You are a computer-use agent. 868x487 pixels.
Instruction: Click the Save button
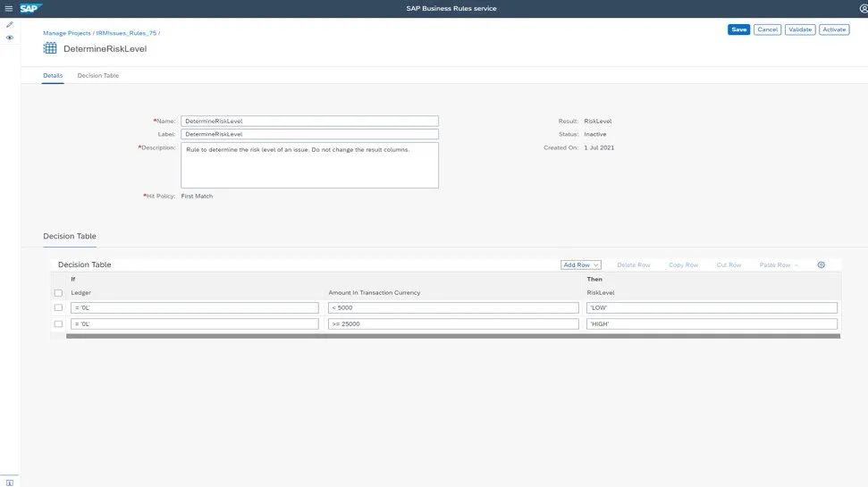(738, 29)
